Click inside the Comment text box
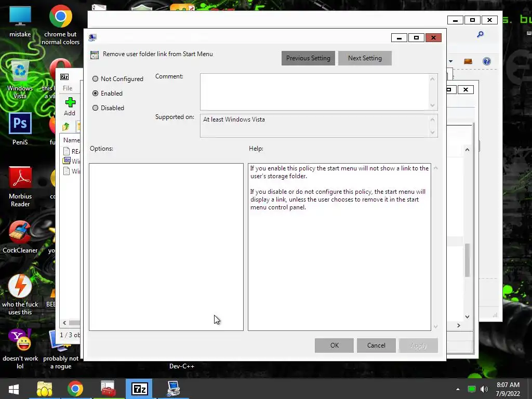The image size is (532, 399). [314, 92]
